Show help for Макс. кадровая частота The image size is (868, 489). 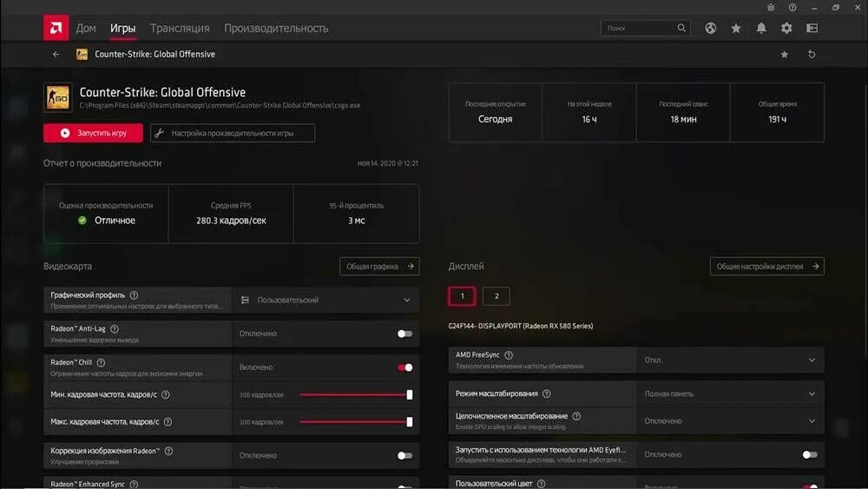[168, 422]
